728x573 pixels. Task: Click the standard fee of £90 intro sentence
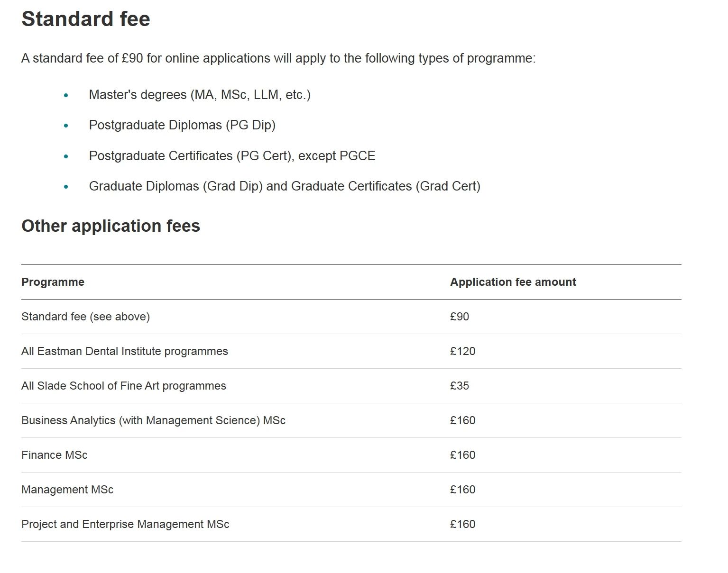pos(278,58)
